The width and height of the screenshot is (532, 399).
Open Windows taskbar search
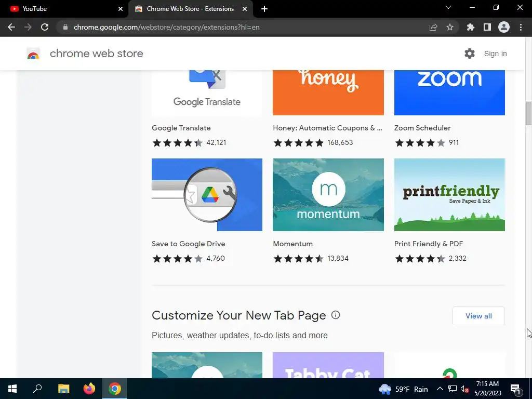coord(37,389)
